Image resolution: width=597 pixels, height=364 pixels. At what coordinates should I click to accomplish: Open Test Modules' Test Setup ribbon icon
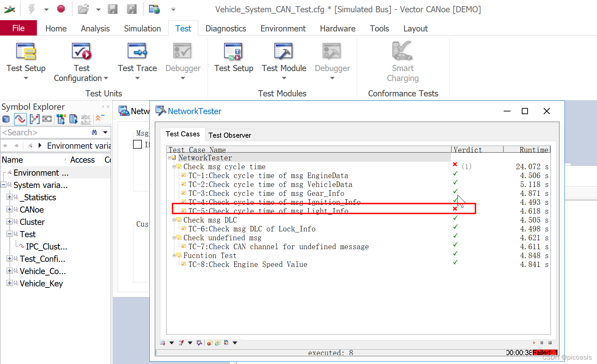pos(234,52)
